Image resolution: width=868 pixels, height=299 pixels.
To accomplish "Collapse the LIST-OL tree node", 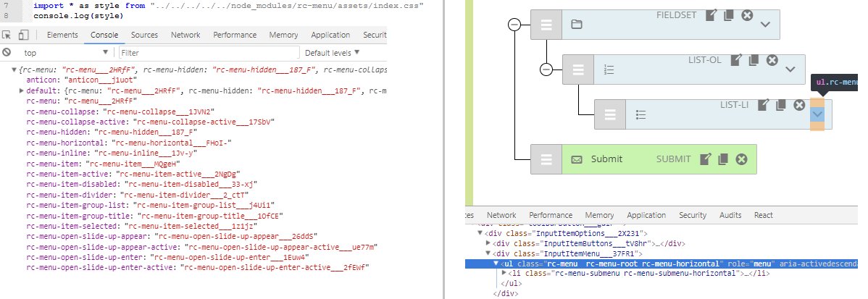I will click(546, 70).
